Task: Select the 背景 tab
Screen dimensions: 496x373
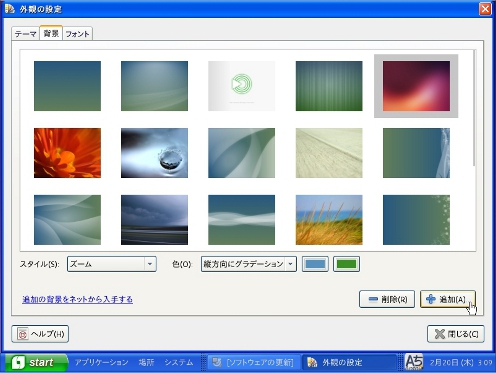Action: [x=51, y=33]
